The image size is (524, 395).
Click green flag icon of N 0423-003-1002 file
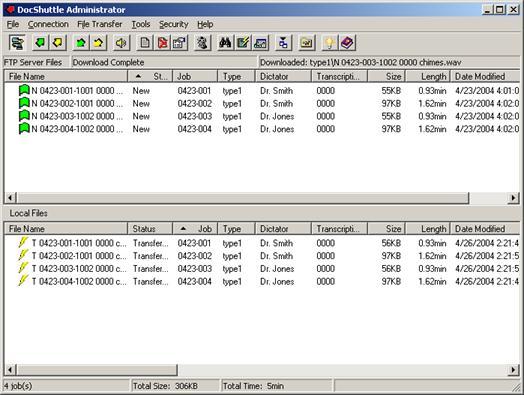[24, 116]
